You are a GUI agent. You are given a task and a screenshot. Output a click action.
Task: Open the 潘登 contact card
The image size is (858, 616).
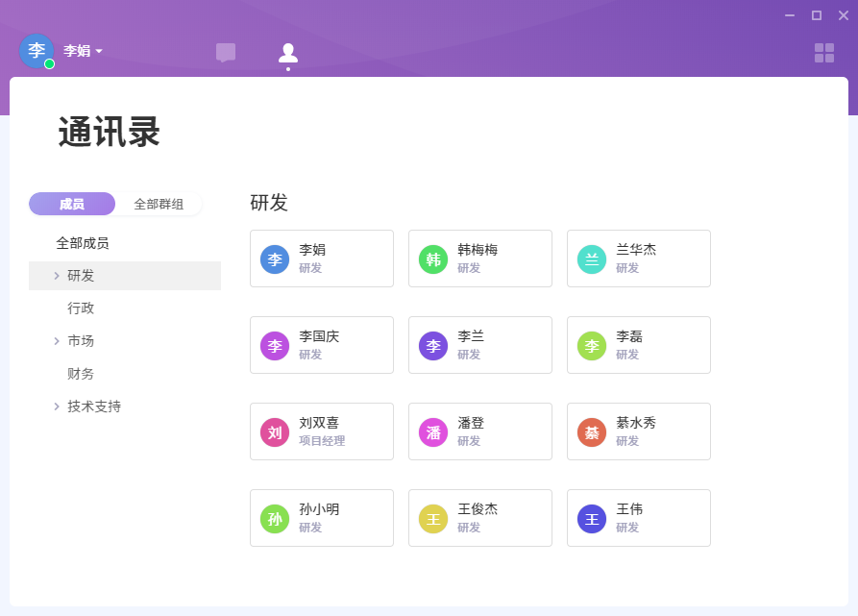(x=480, y=431)
